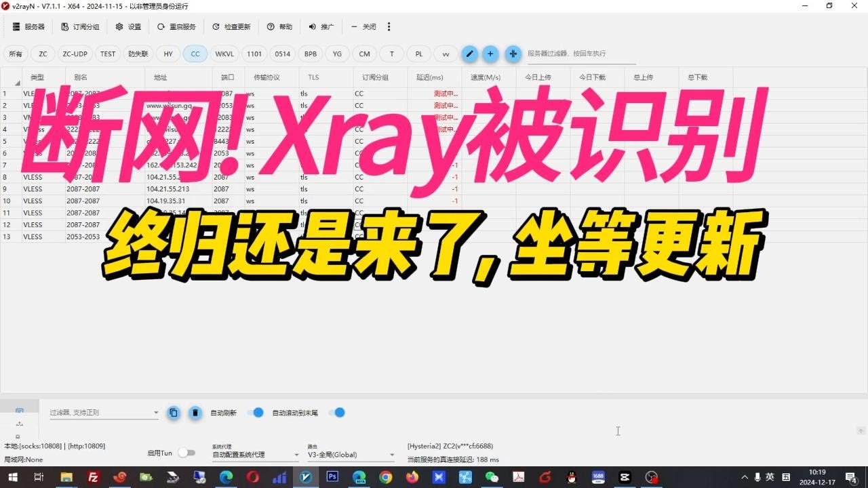Open the 服务器 (Servers) menu
The width and height of the screenshot is (868, 488).
coord(28,27)
